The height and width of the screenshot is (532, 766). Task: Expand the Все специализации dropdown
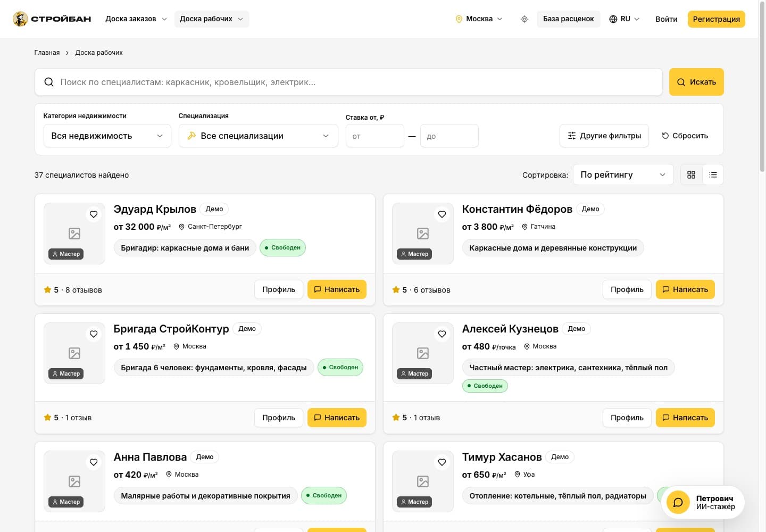pos(259,136)
